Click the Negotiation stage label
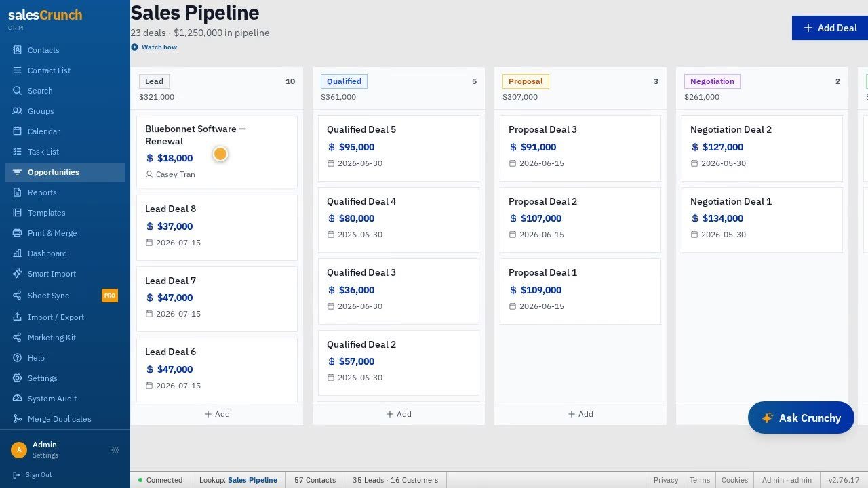 point(712,81)
